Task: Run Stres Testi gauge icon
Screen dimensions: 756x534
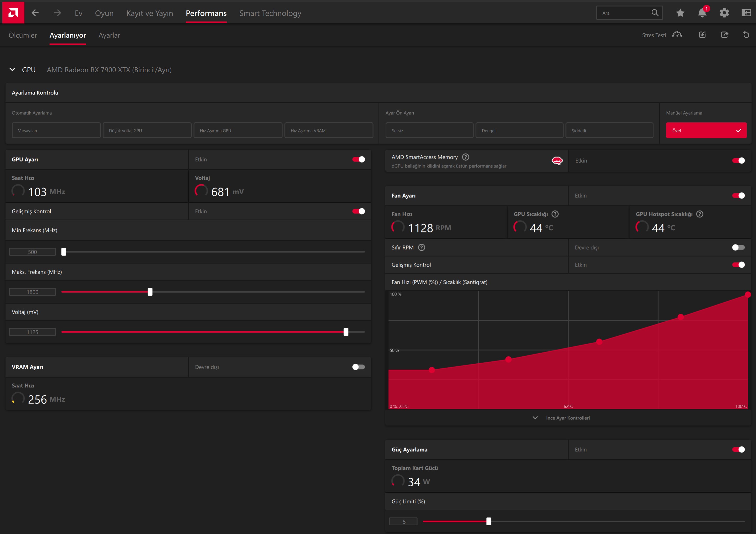Action: (x=677, y=35)
